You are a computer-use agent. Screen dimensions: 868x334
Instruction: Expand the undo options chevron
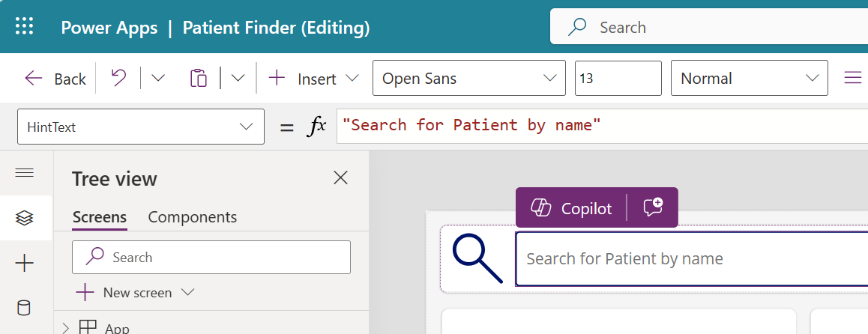tap(158, 78)
